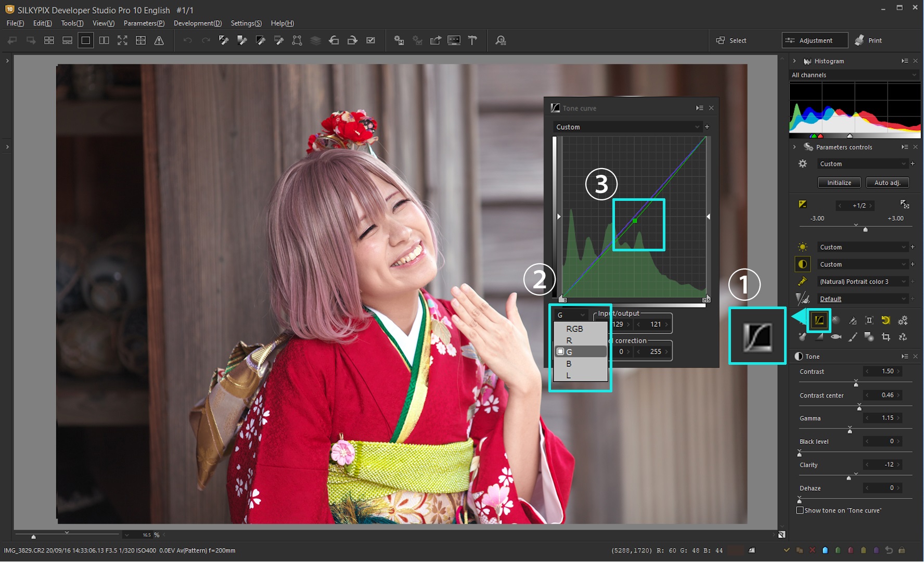This screenshot has width=924, height=562.
Task: Switch to Select mode
Action: click(731, 41)
